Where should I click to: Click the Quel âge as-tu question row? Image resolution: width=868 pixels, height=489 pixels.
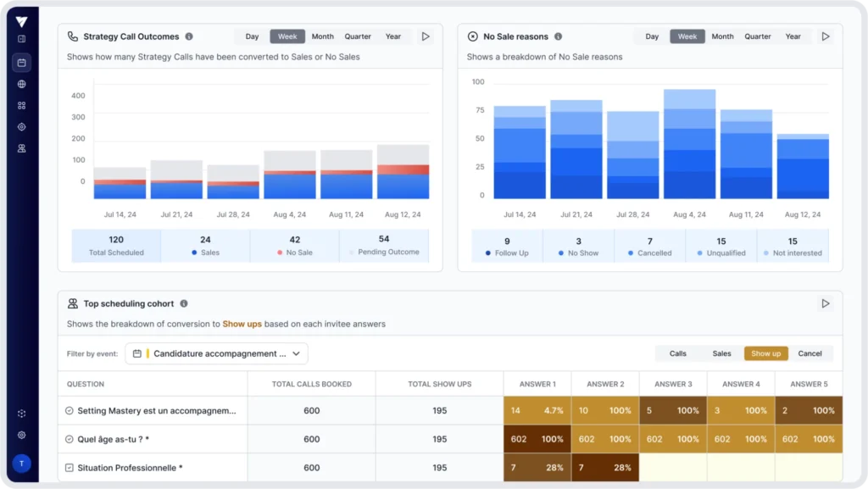click(x=153, y=439)
